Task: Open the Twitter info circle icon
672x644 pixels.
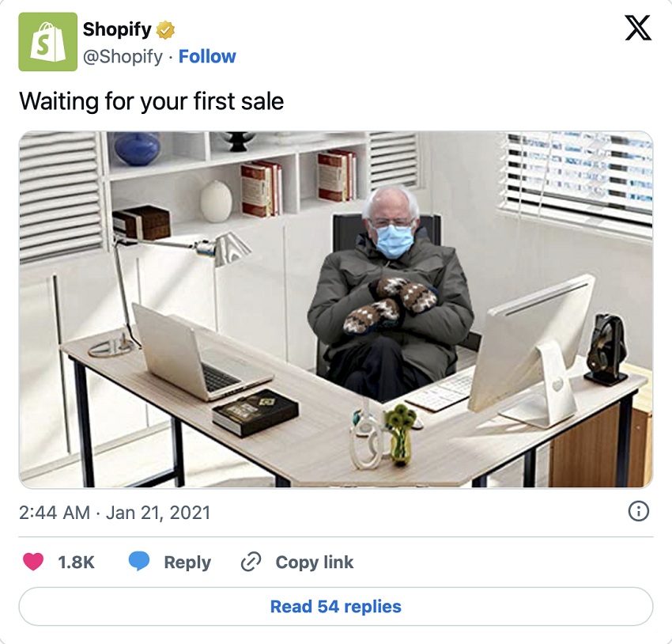Action: [x=639, y=512]
